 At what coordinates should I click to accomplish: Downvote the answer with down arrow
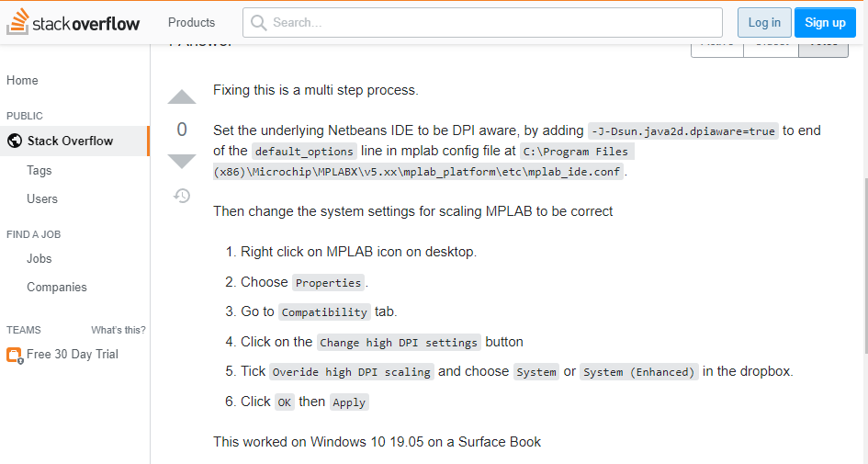(x=182, y=161)
